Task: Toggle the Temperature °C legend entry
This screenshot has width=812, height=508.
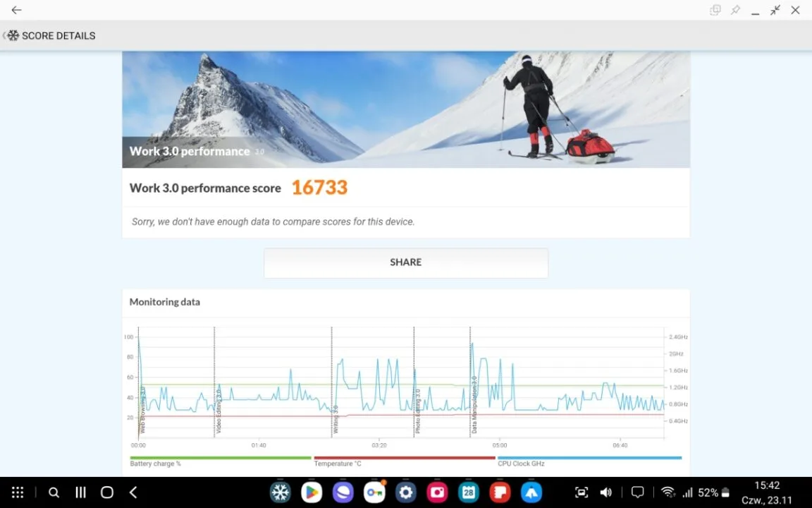Action: [338, 464]
